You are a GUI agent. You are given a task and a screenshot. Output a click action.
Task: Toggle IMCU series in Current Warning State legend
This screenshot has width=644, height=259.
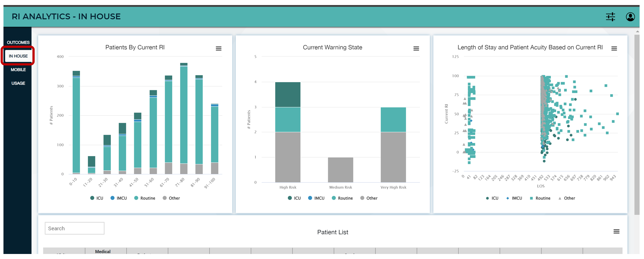tap(316, 198)
